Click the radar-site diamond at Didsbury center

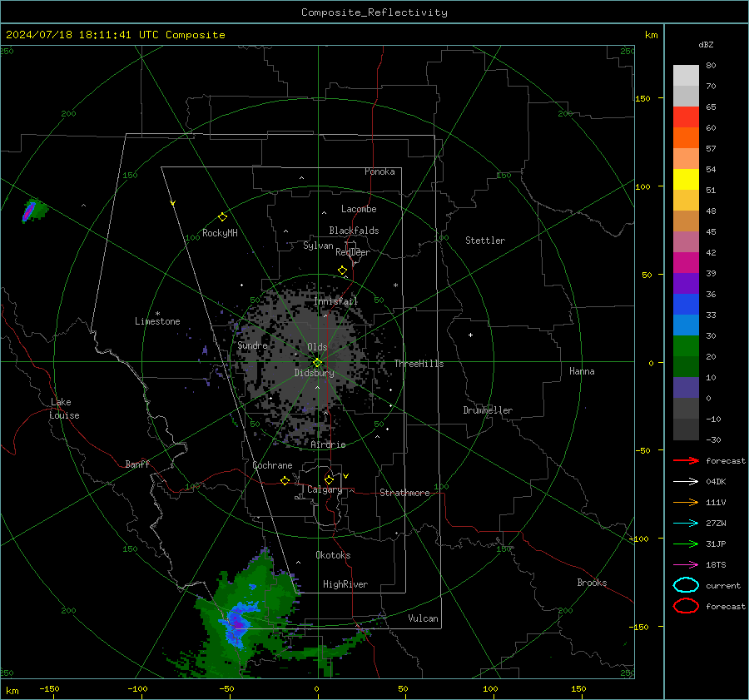click(318, 362)
